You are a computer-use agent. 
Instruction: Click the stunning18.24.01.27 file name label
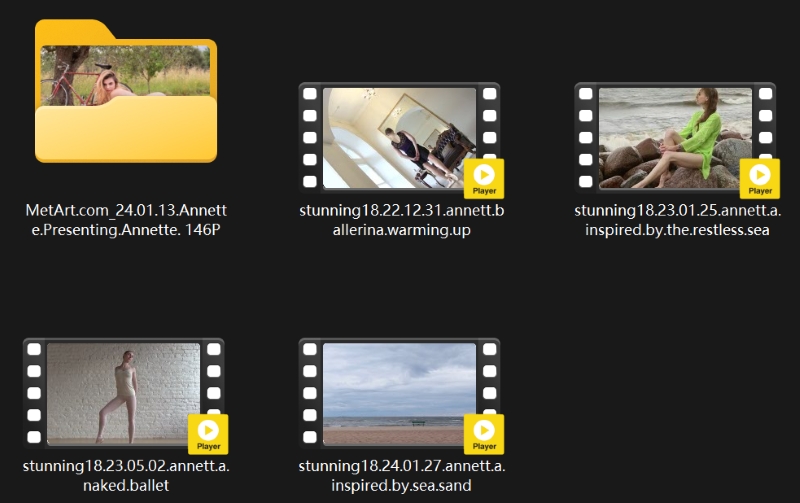point(401,476)
